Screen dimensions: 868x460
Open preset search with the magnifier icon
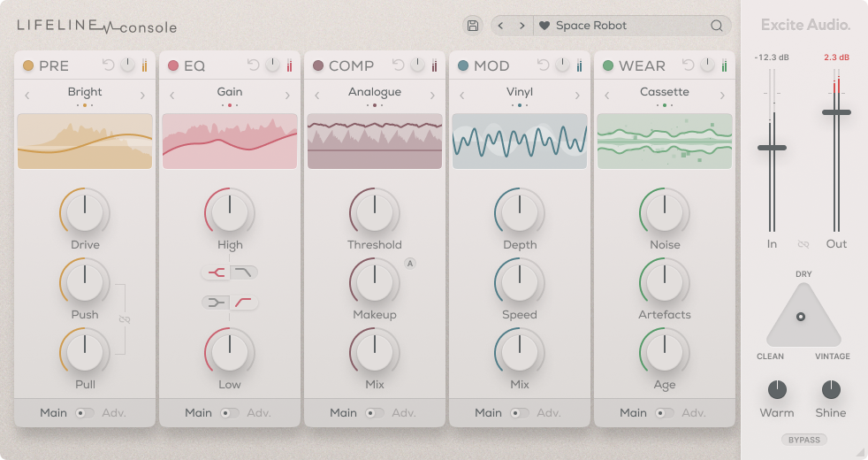coord(716,26)
